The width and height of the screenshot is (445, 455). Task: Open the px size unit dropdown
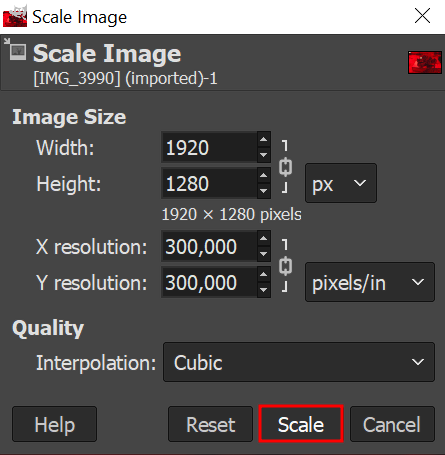tap(341, 183)
